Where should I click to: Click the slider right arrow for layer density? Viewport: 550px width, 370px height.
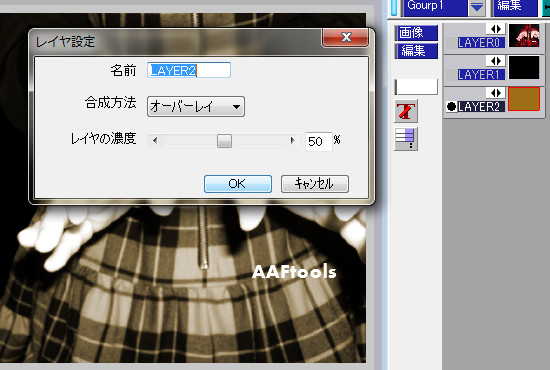(292, 141)
